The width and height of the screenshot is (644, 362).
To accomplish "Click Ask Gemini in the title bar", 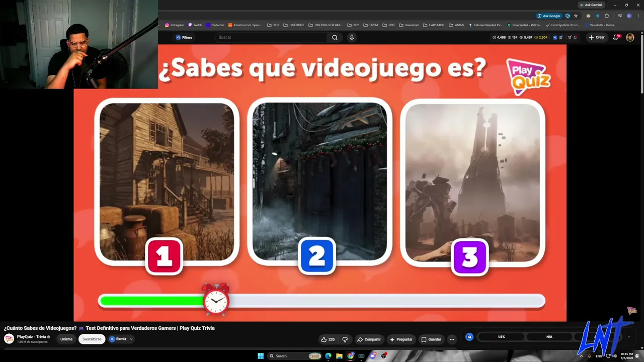I will click(x=591, y=5).
